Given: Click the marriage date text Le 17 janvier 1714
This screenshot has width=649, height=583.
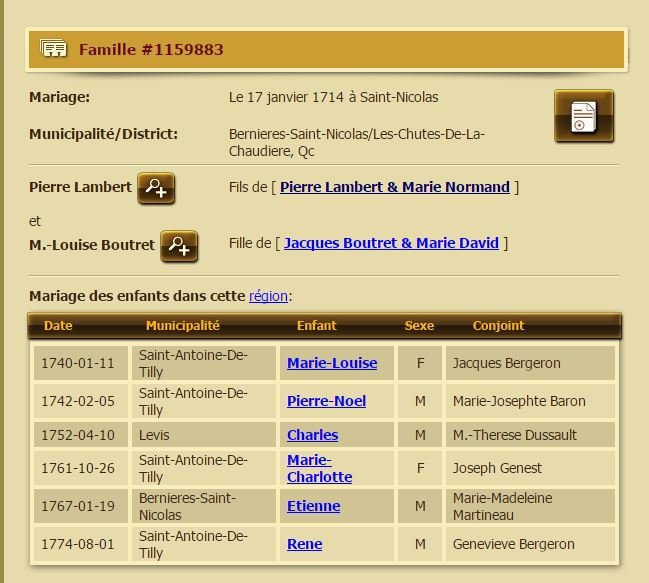Looking at the screenshot, I should click(x=286, y=97).
